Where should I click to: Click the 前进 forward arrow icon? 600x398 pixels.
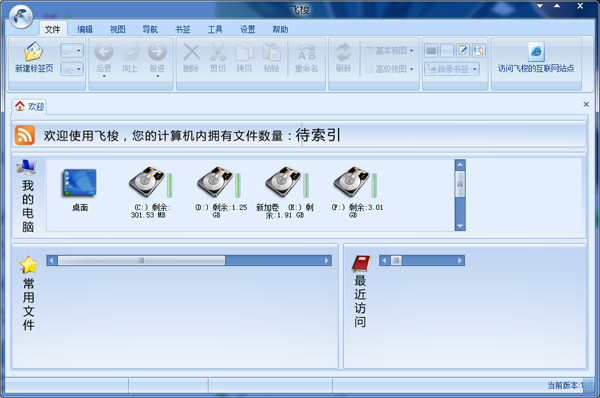click(x=157, y=52)
